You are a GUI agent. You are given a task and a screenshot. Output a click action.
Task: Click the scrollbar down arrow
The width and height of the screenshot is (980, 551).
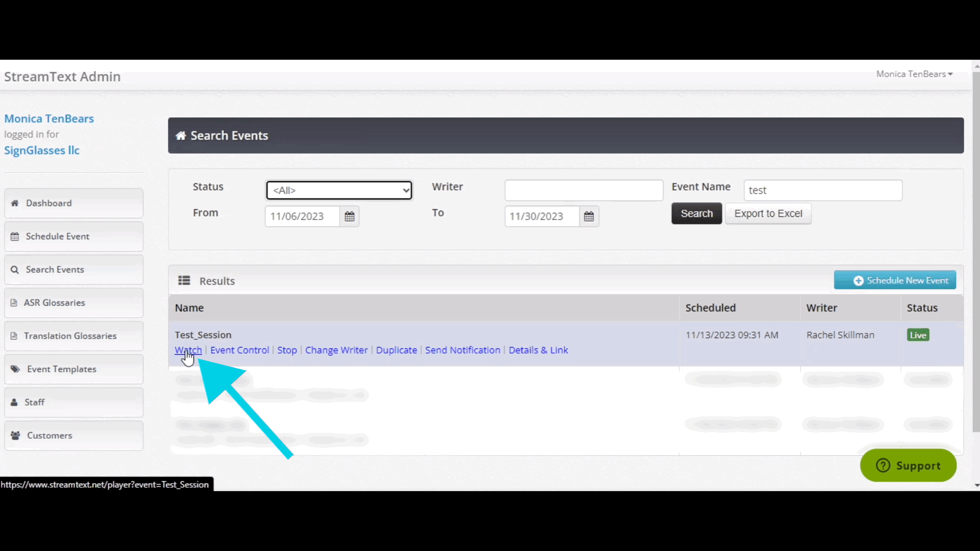(976, 486)
